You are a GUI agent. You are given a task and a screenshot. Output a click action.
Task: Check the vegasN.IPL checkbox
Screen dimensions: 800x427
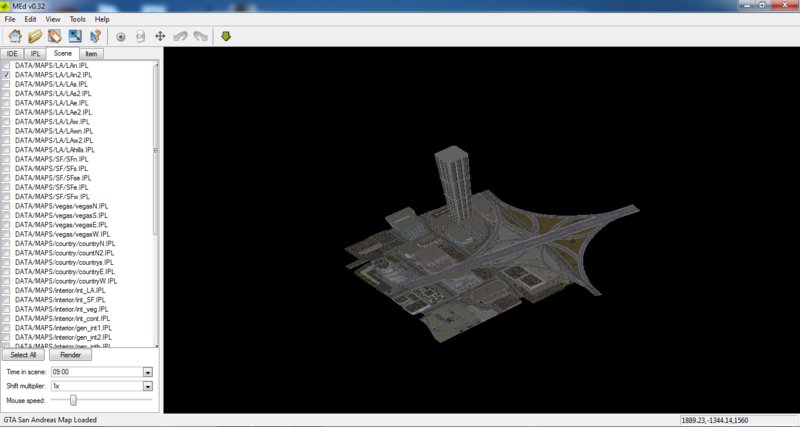click(6, 206)
